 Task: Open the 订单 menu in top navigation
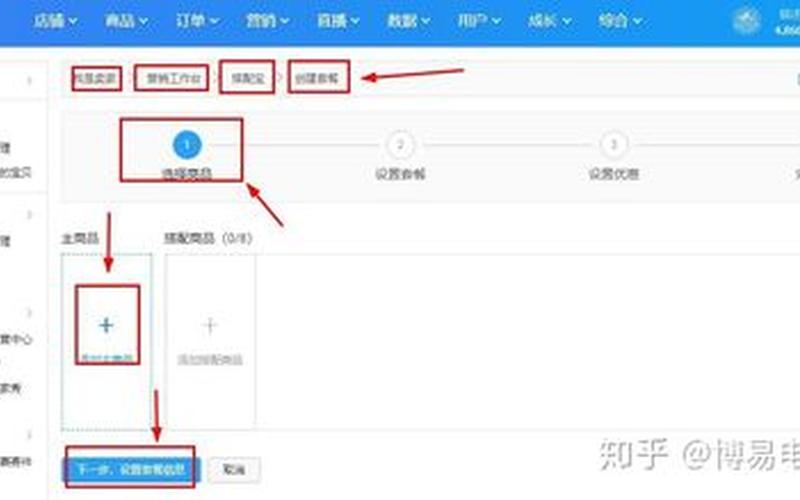(197, 21)
